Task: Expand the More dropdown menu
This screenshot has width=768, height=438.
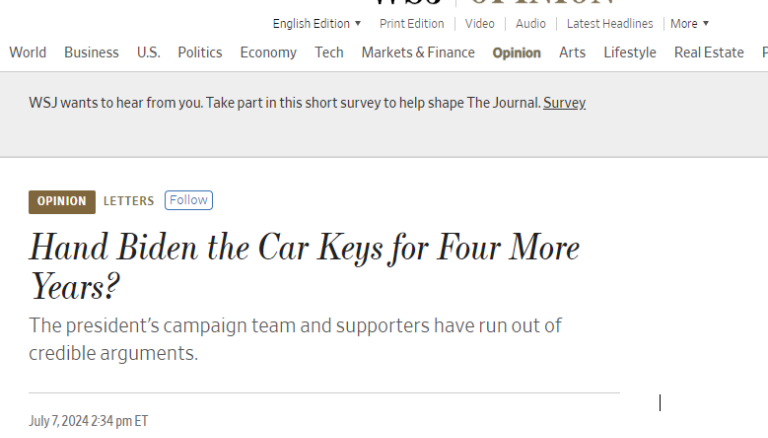Action: [689, 24]
